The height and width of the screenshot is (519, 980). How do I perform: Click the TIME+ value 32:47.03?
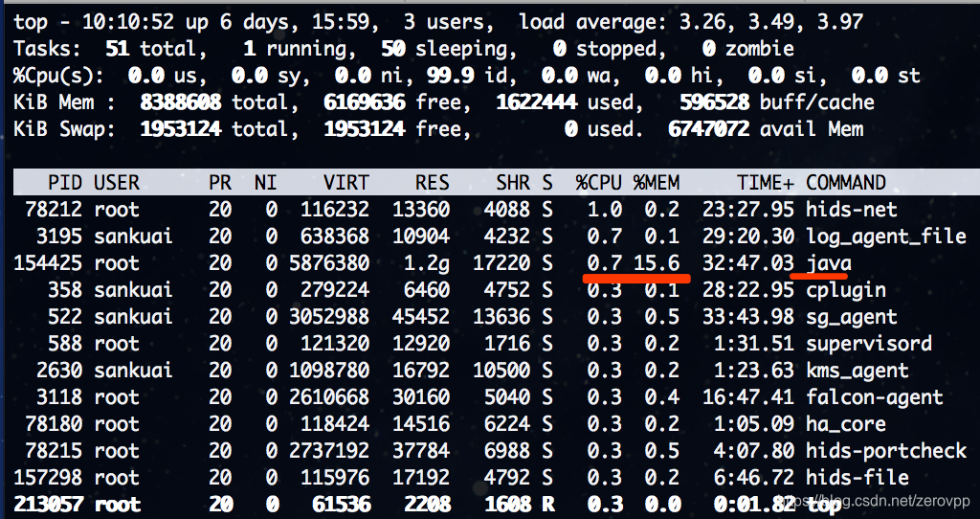click(748, 263)
